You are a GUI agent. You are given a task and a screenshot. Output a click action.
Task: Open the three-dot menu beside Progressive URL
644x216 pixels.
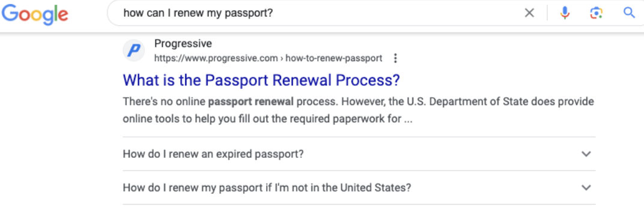395,58
